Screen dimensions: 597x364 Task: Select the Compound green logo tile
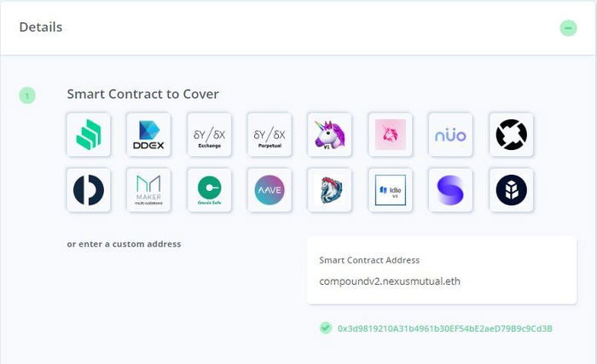(x=89, y=135)
